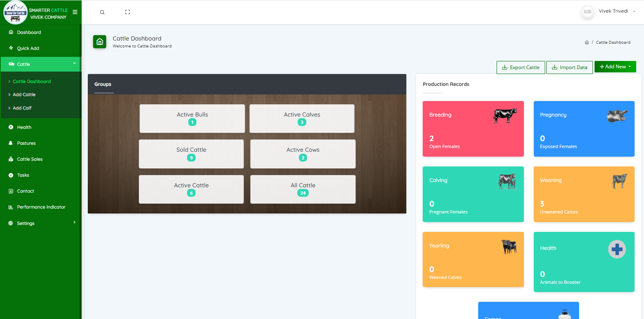Open Breeding Open Females card

[x=473, y=129]
